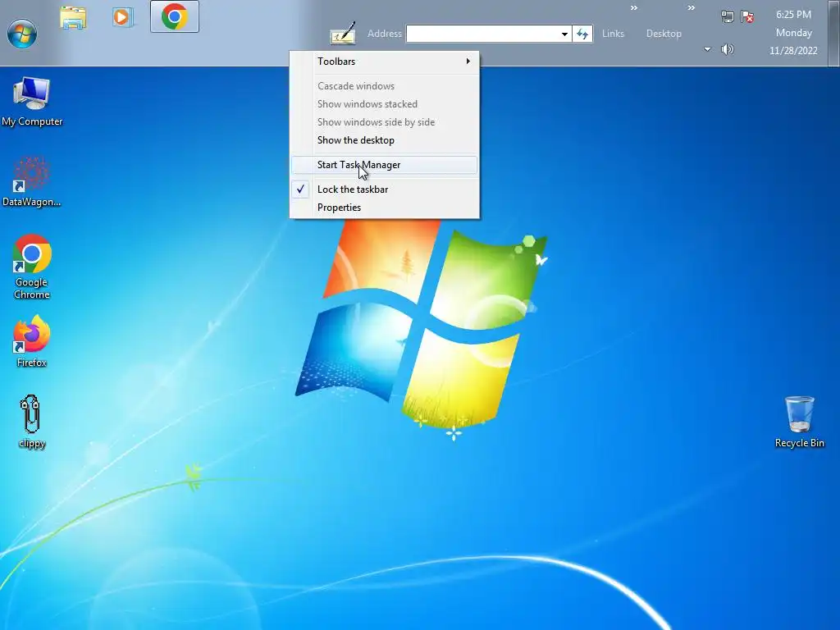Launch Windows Media Player from taskbar

click(123, 17)
